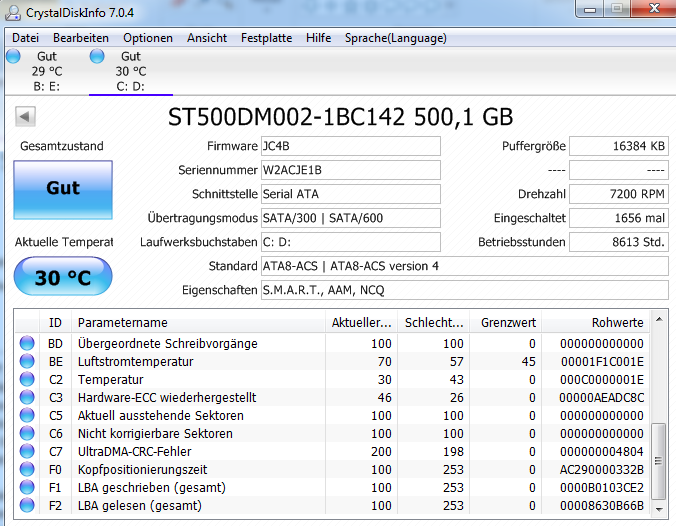This screenshot has width=676, height=526.
Task: Click status orb of Hardware-ECC row
Action: click(x=27, y=397)
